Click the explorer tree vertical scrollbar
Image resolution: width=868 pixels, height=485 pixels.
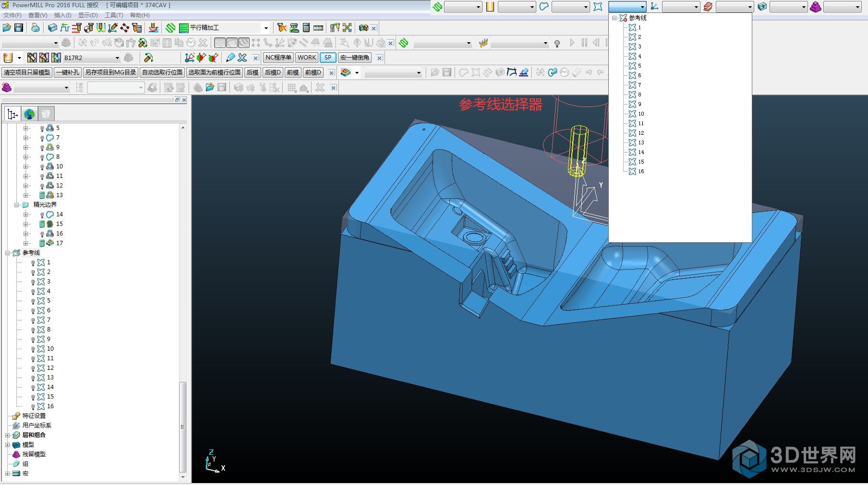point(182,426)
